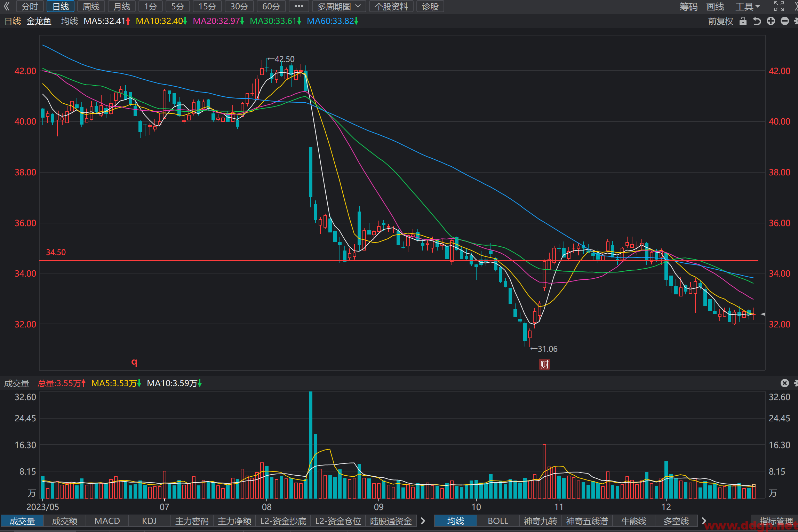The width and height of the screenshot is (798, 532).
Task: Click the 诊股 diagnosis button
Action: pyautogui.click(x=430, y=6)
